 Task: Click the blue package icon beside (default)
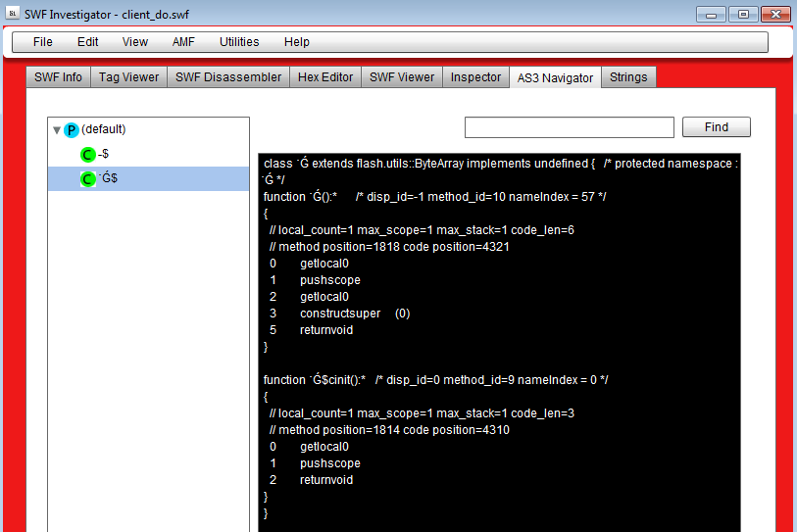(x=72, y=130)
